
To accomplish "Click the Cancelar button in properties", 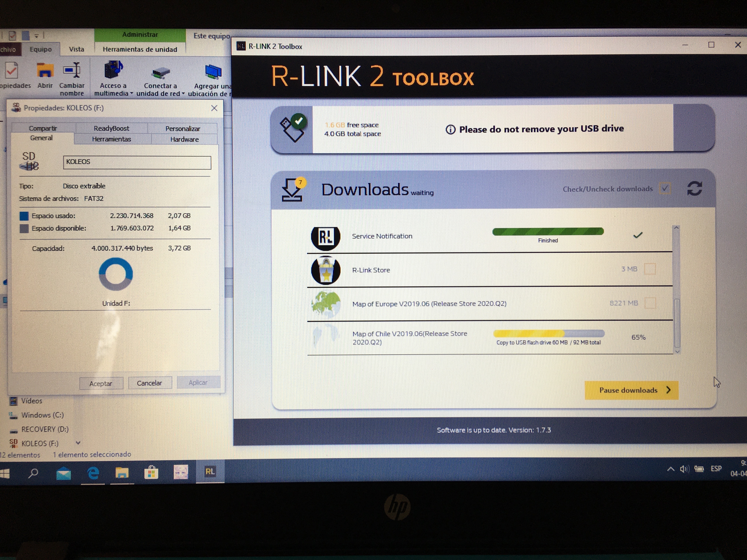I will (150, 383).
